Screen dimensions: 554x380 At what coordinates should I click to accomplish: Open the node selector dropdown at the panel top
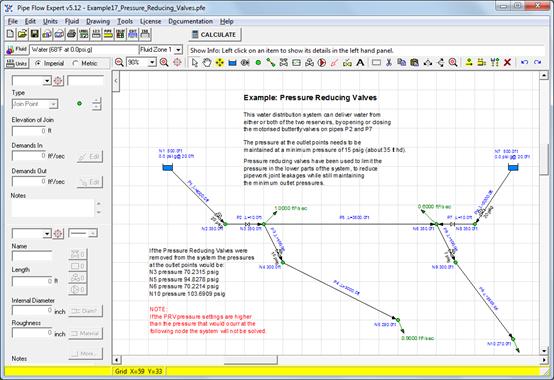[47, 81]
